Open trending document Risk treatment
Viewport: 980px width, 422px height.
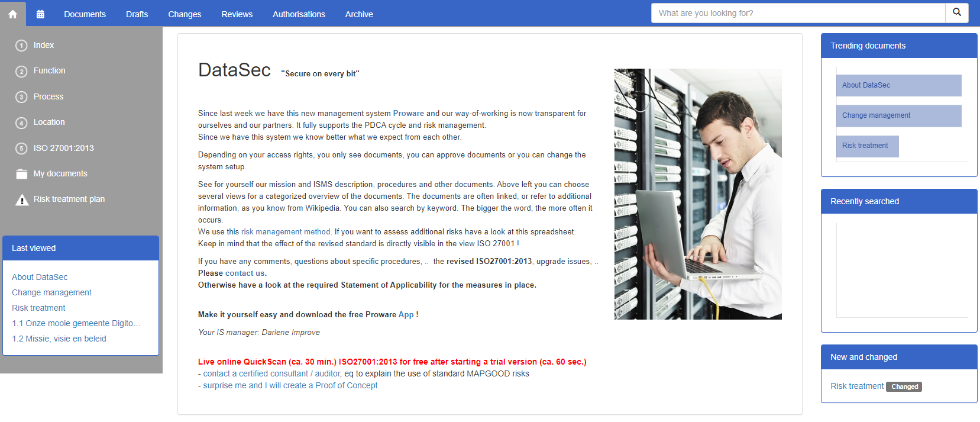click(x=867, y=146)
